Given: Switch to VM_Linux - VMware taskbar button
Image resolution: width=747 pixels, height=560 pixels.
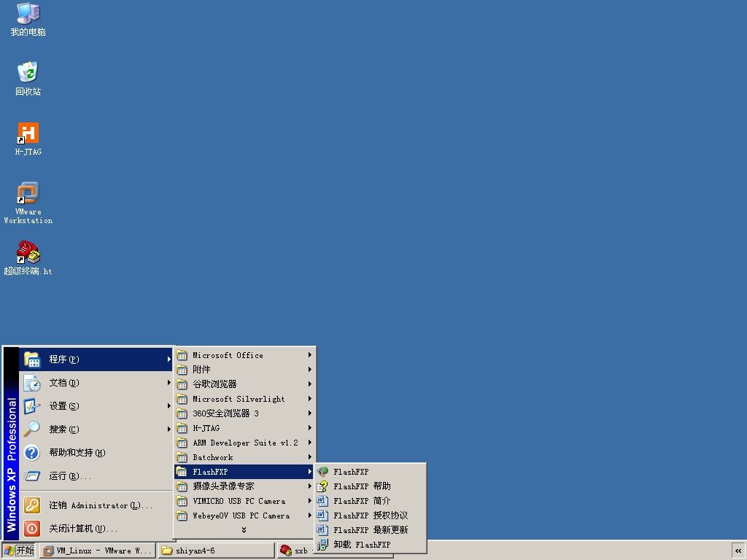Looking at the screenshot, I should tap(98, 551).
